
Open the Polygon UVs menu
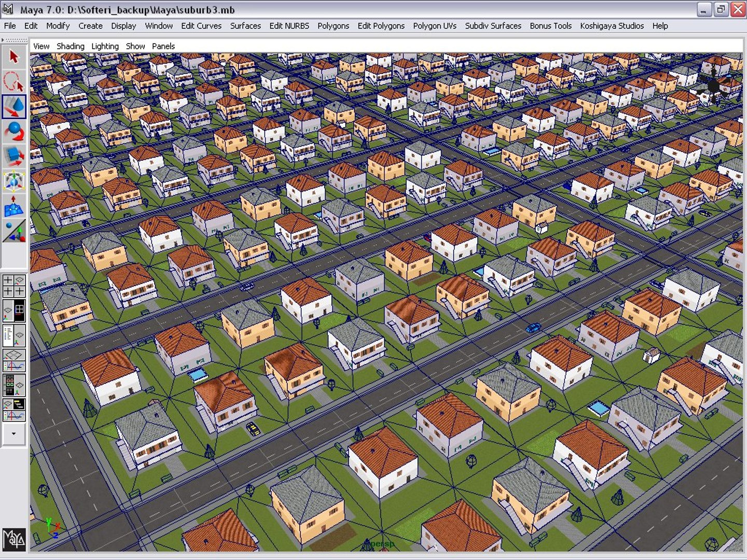(435, 26)
